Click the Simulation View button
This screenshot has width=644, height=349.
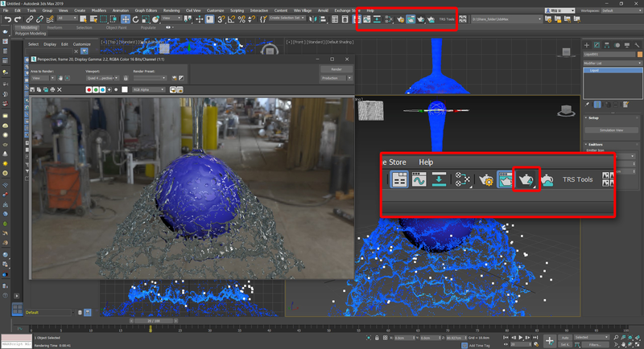pyautogui.click(x=613, y=129)
